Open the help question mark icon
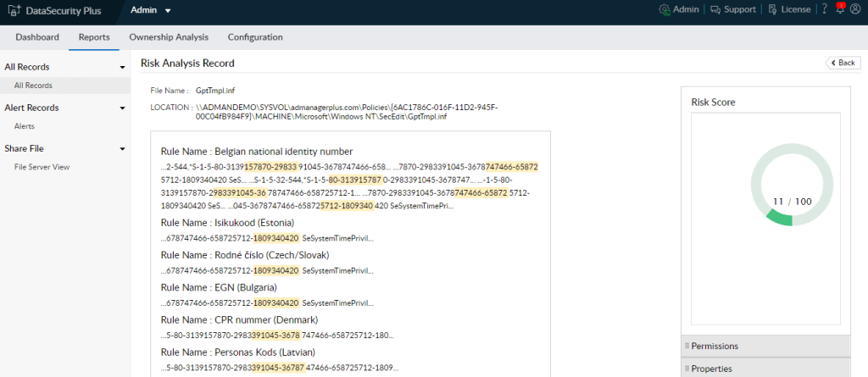The image size is (868, 377). (824, 10)
